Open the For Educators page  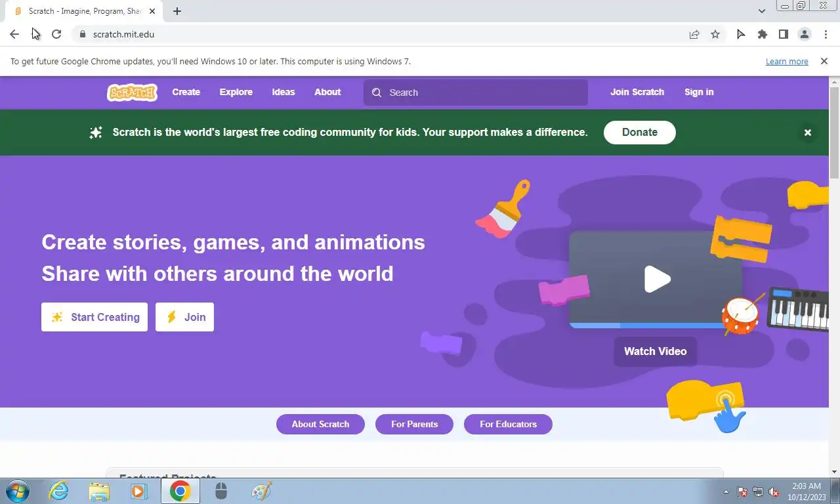tap(508, 424)
